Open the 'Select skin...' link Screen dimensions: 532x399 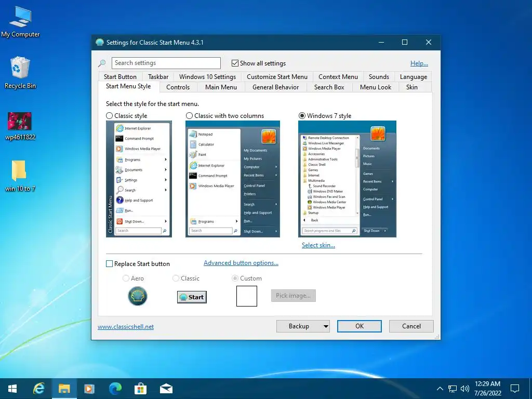point(318,245)
